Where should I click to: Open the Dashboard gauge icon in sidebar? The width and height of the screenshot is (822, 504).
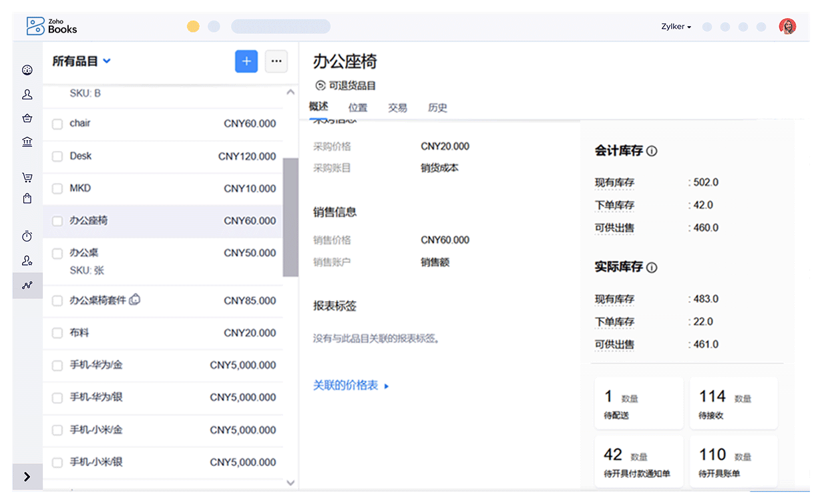pyautogui.click(x=27, y=70)
